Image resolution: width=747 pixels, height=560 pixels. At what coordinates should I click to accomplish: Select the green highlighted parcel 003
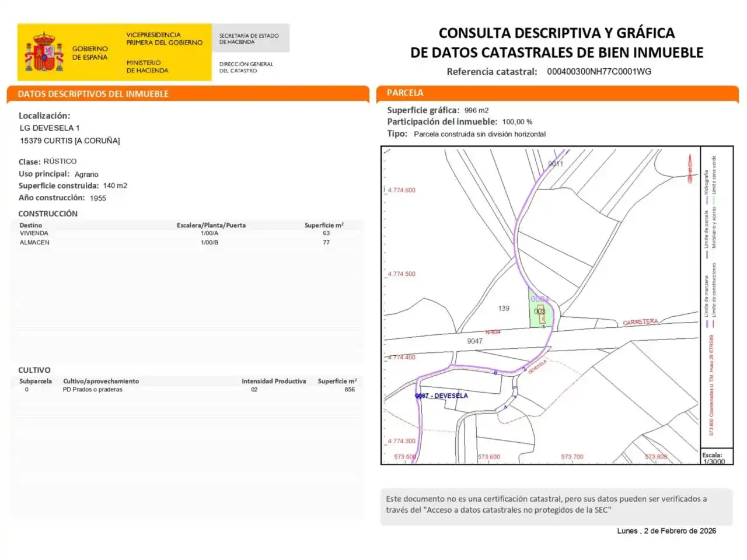pyautogui.click(x=540, y=309)
